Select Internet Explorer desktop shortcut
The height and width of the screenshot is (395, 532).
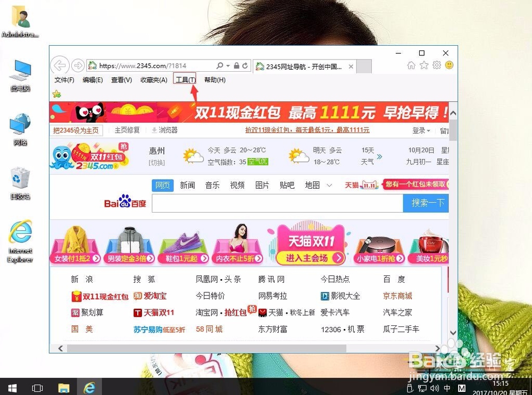(20, 241)
